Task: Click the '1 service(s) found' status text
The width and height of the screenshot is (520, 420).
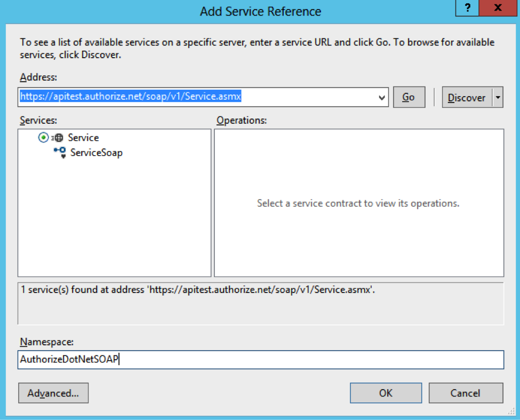Action: [198, 290]
